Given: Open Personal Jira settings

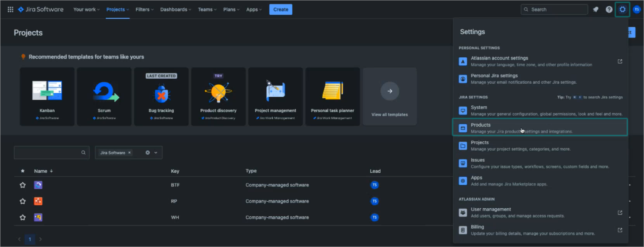Looking at the screenshot, I should [x=540, y=79].
